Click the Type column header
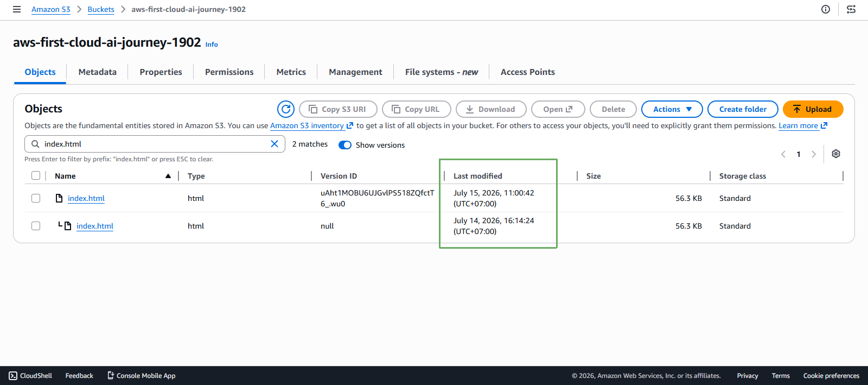This screenshot has width=868, height=385. tap(196, 176)
